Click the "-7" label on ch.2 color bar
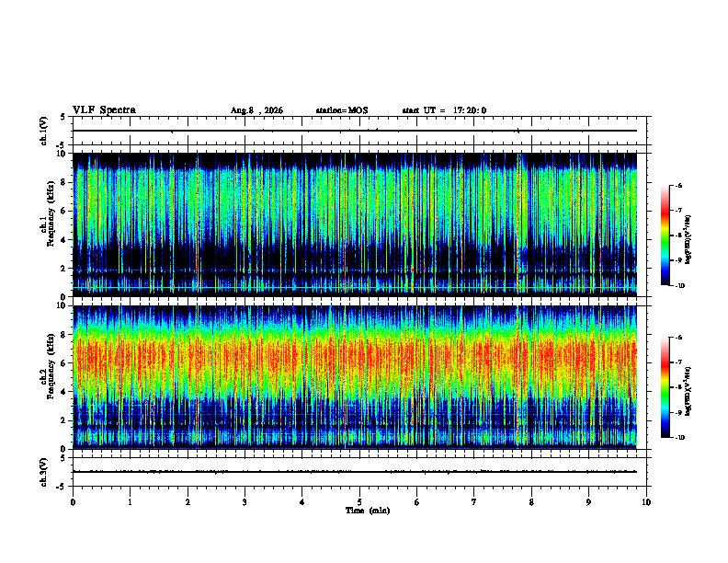This screenshot has width=728, height=563. (x=678, y=362)
